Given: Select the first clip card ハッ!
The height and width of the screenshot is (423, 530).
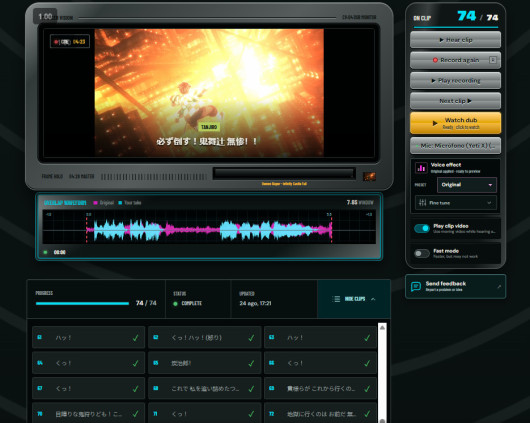Looking at the screenshot, I should [89, 337].
